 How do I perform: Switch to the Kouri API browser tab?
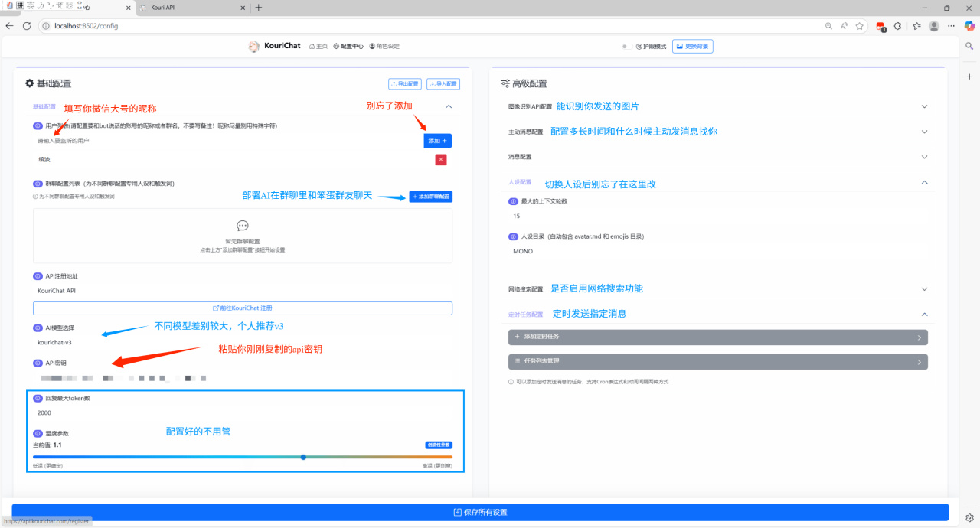coord(192,8)
